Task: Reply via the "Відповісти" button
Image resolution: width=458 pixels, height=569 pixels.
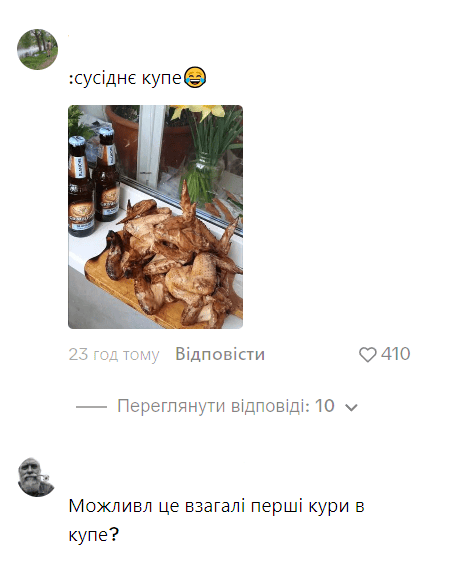Action: (220, 354)
